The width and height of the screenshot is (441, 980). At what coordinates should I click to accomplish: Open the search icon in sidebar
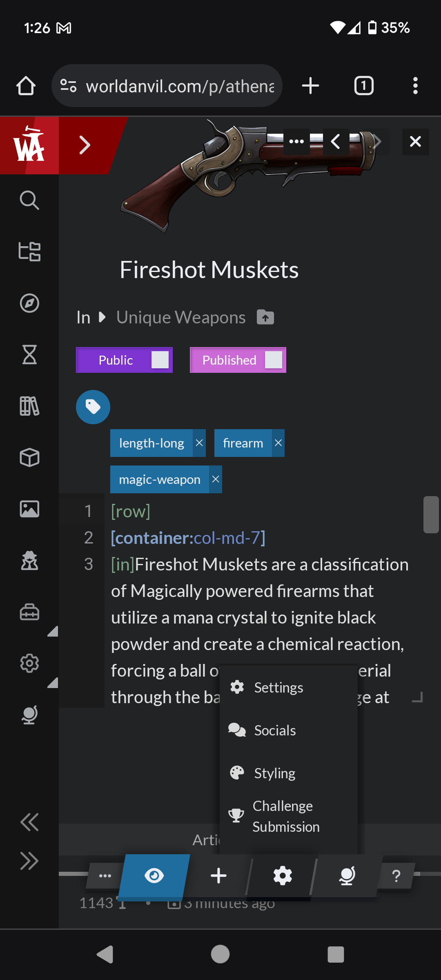(x=29, y=200)
